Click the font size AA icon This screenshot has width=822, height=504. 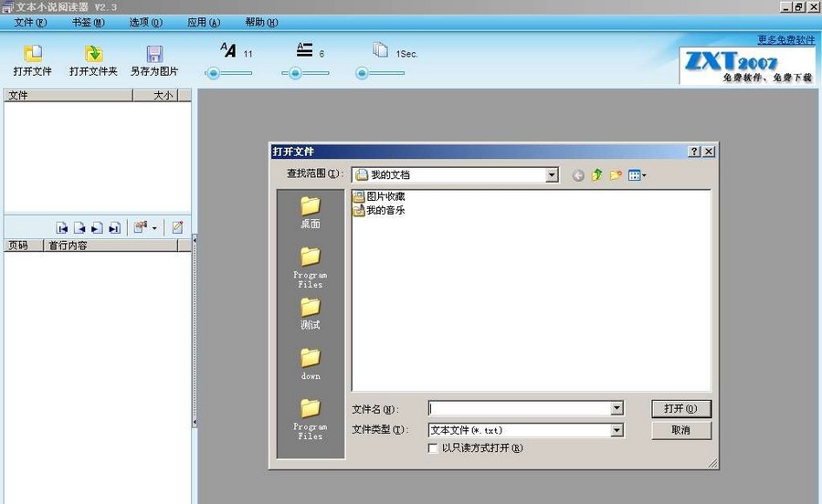click(x=228, y=50)
